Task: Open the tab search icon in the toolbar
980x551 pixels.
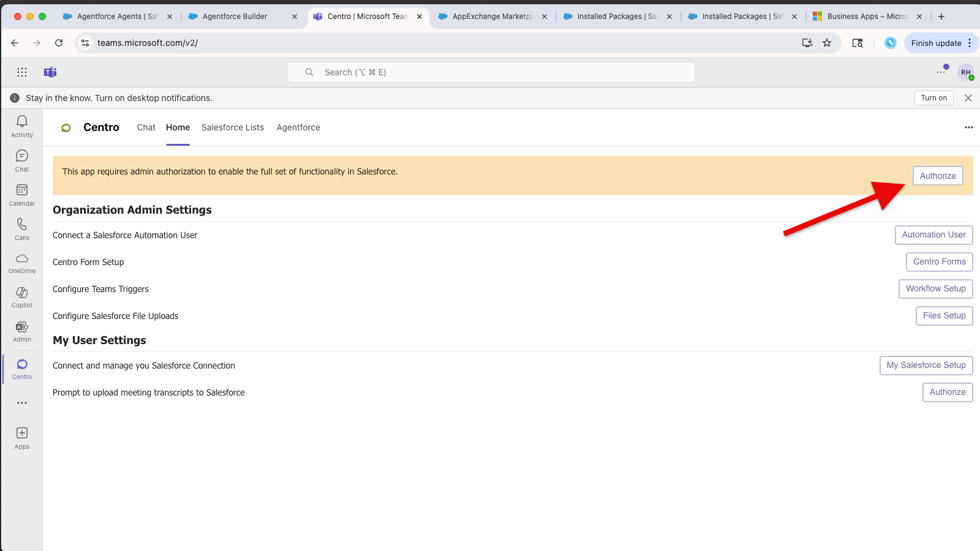Action: pyautogui.click(x=858, y=43)
